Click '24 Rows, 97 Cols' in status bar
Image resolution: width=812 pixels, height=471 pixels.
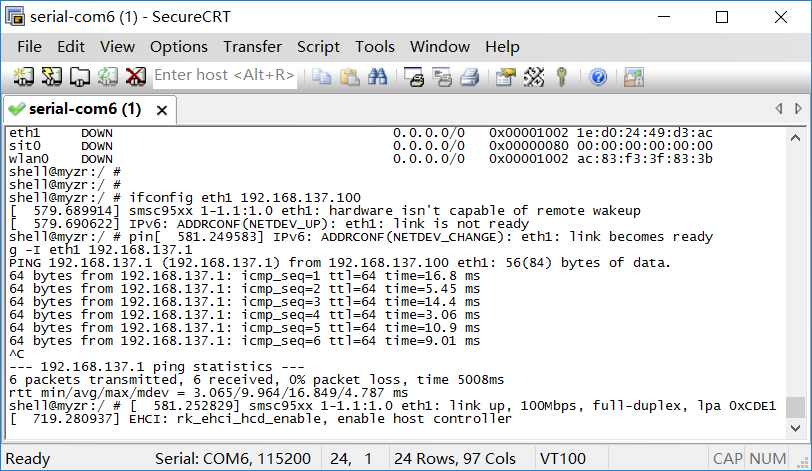point(455,459)
